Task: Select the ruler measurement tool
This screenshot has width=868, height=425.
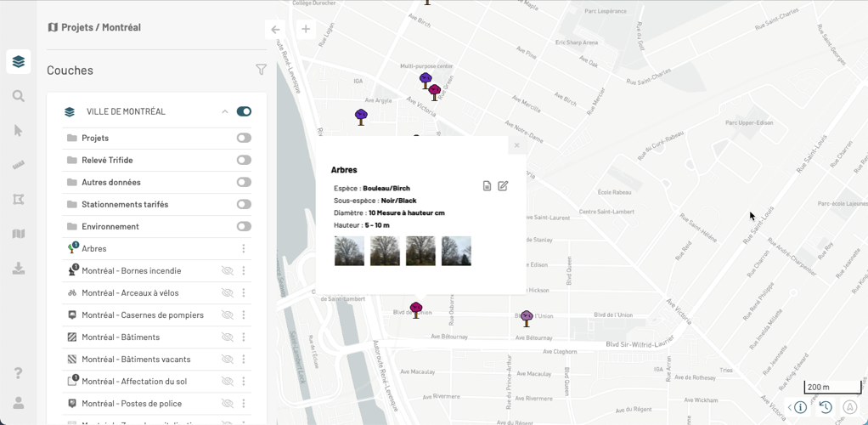Action: coord(18,165)
